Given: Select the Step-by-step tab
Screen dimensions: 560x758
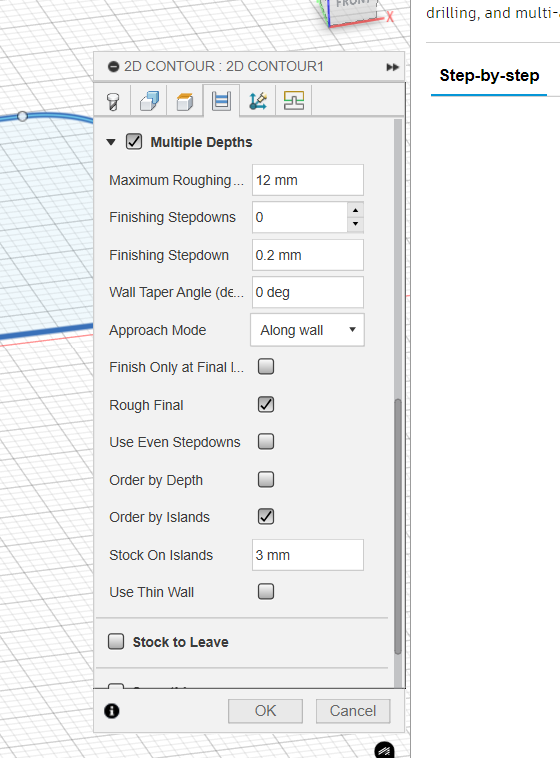Looking at the screenshot, I should pos(489,75).
